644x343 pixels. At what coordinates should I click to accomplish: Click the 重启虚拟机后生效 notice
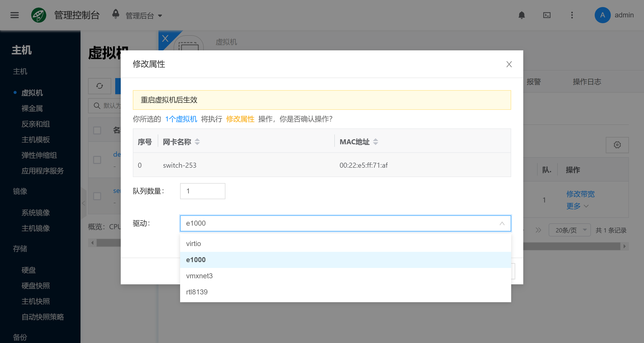pyautogui.click(x=322, y=100)
